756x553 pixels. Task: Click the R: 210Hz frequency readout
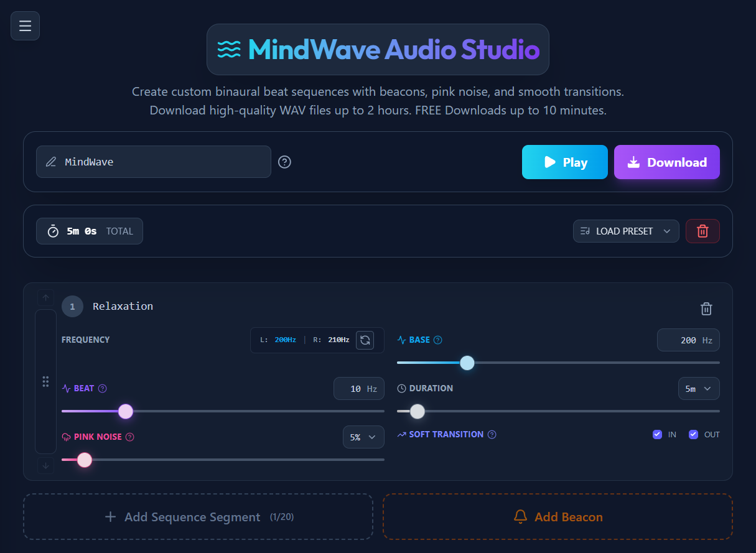331,340
